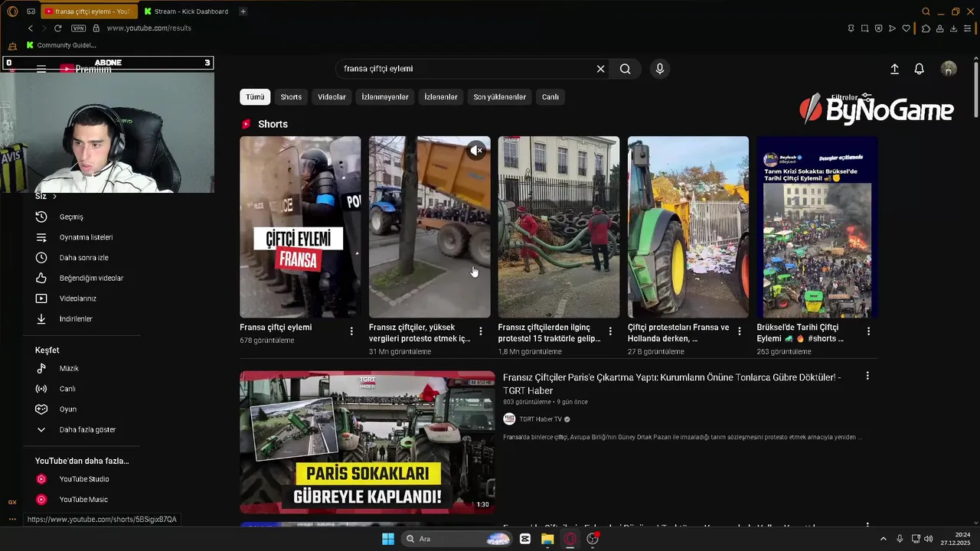Open YouTube notifications bell
980x551 pixels.
[x=920, y=69]
